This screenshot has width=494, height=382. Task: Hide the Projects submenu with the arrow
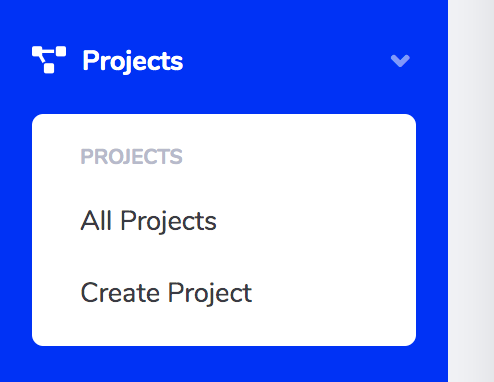(400, 61)
